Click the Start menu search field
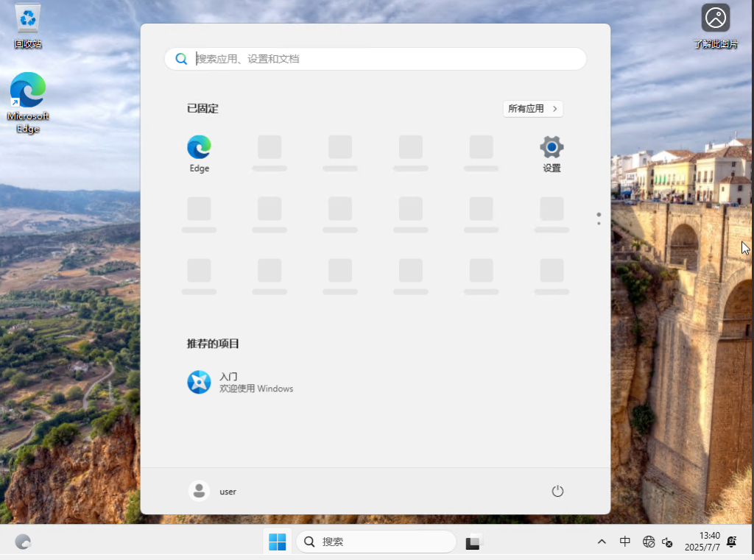Viewport: 754px width, 560px height. tap(375, 59)
